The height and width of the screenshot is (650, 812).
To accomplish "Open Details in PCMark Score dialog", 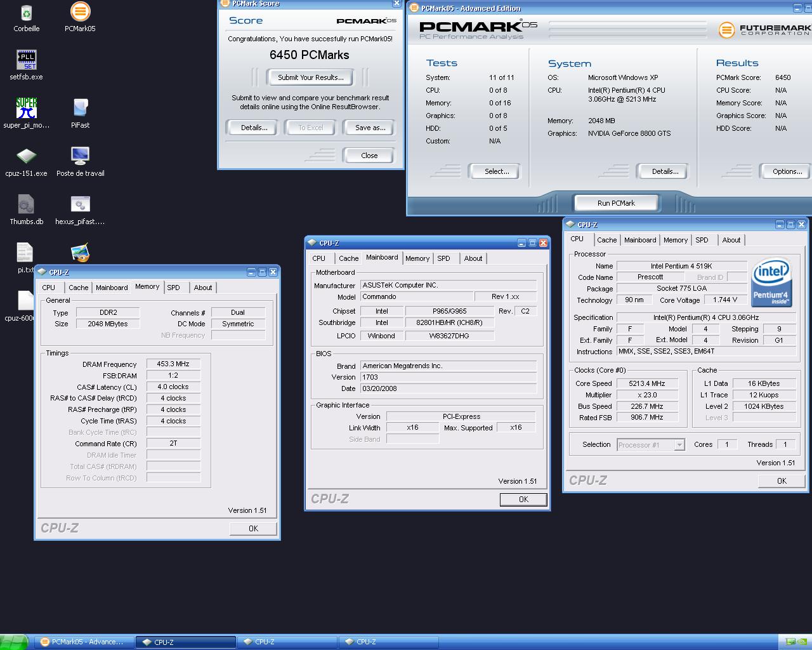I will click(254, 128).
